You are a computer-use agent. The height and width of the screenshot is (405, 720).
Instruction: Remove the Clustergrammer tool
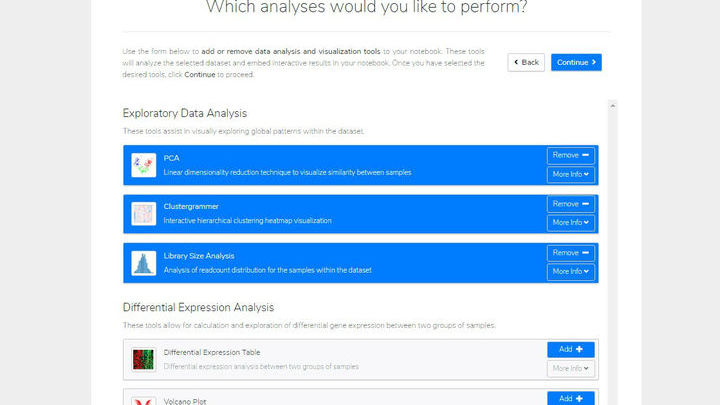(571, 204)
